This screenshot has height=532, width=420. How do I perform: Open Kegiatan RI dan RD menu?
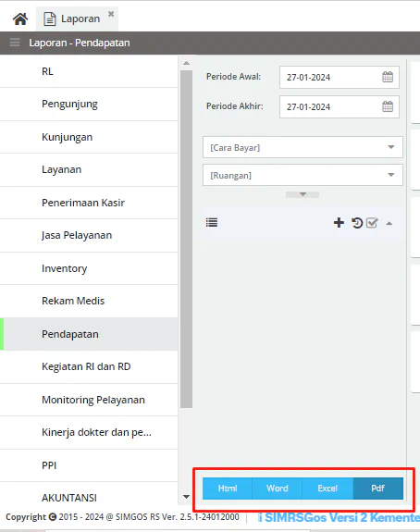coord(89,366)
